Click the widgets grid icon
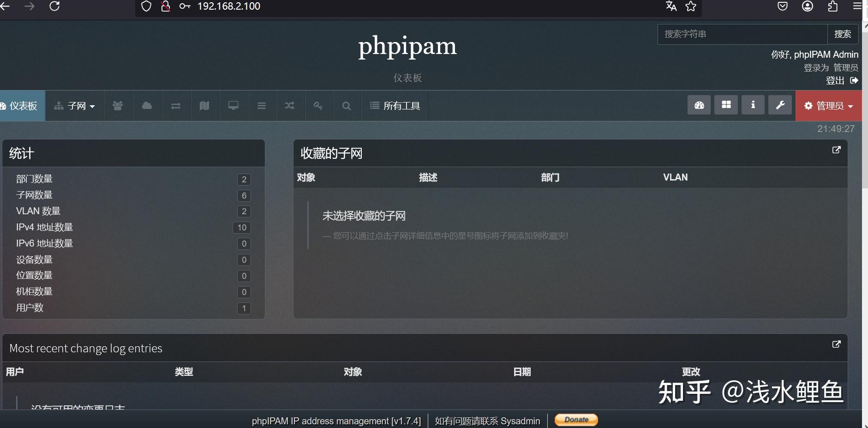The width and height of the screenshot is (868, 428). coord(726,105)
